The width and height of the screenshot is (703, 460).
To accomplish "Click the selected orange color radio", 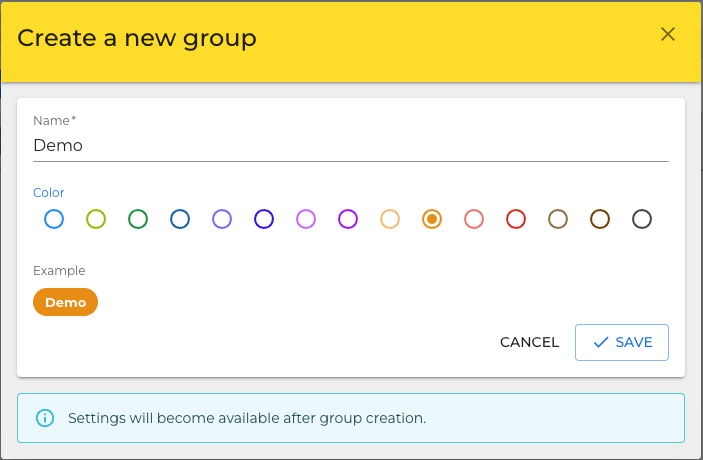I will coord(432,219).
